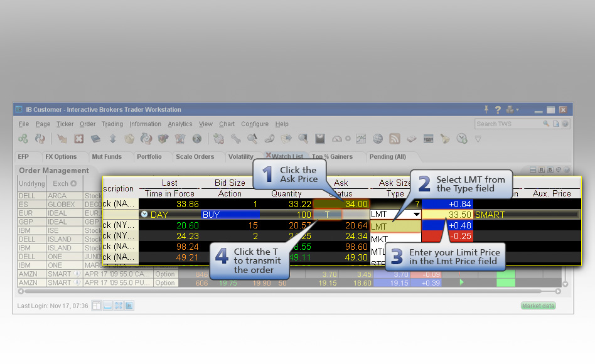Screen dimensions: 595x364
Task: Click the SMART destination cell
Action: pos(490,215)
